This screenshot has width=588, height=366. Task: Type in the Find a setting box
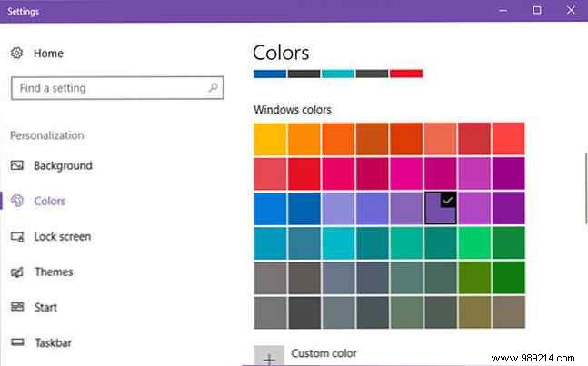[107, 88]
